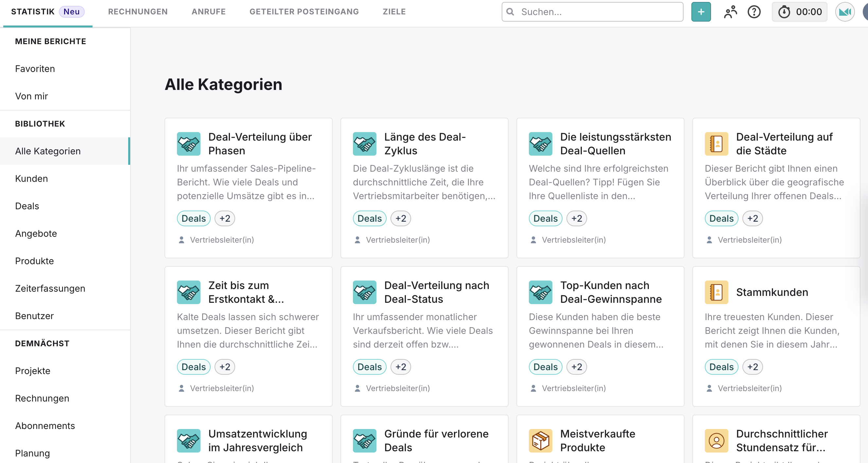Click the magnifier icon in search
The height and width of the screenshot is (463, 868).
pyautogui.click(x=510, y=12)
